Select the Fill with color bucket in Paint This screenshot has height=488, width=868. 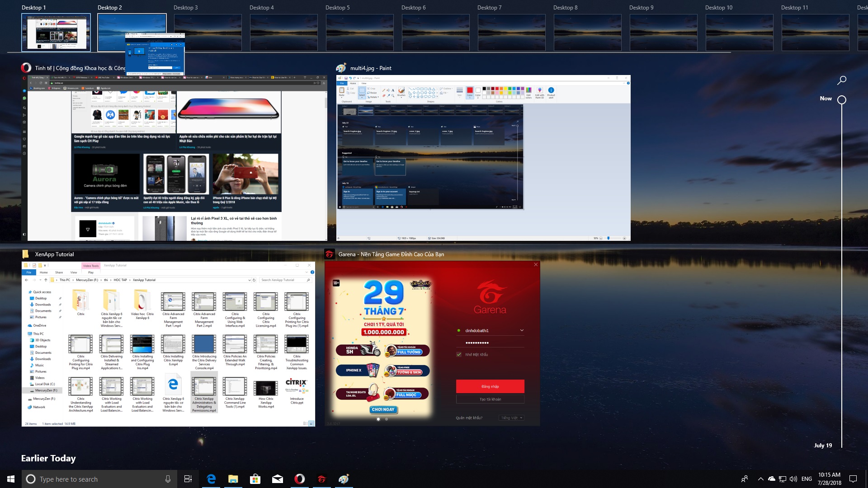click(x=388, y=90)
